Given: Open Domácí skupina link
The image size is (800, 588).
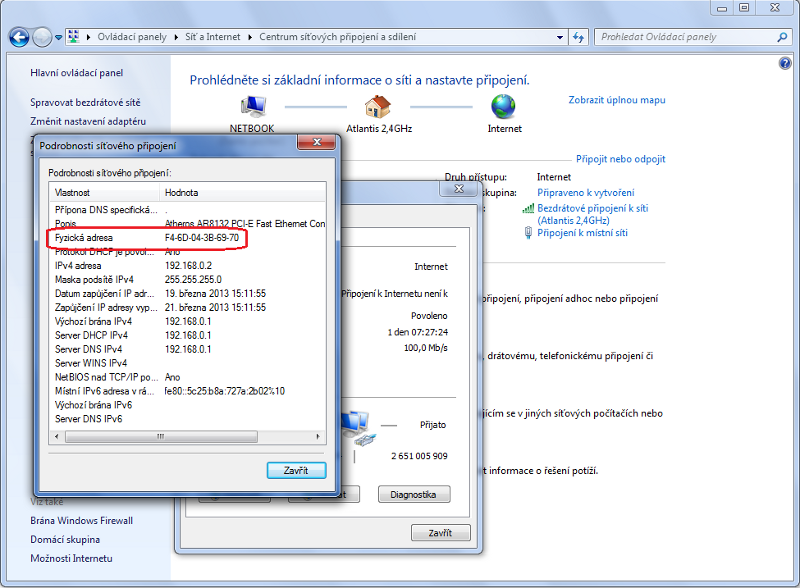Looking at the screenshot, I should (x=65, y=540).
